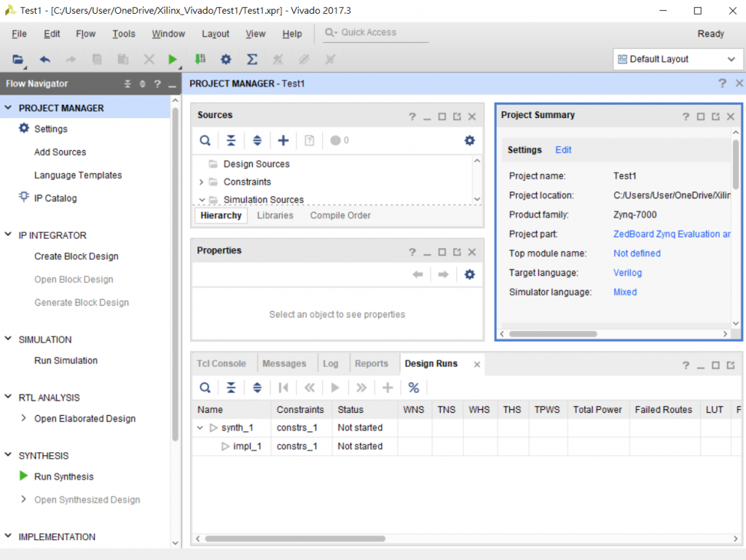
Task: Click Add Sources in Flow Navigator
Action: tap(60, 152)
